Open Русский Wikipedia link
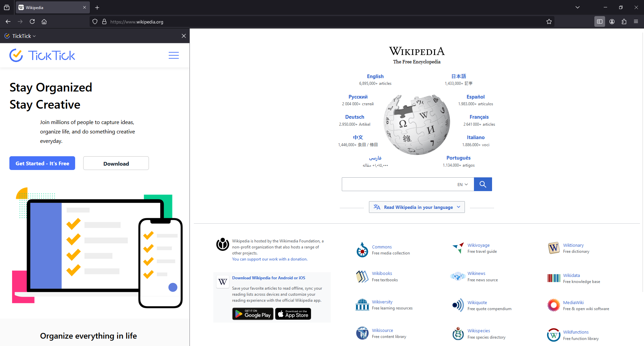The height and width of the screenshot is (346, 644). tap(358, 97)
